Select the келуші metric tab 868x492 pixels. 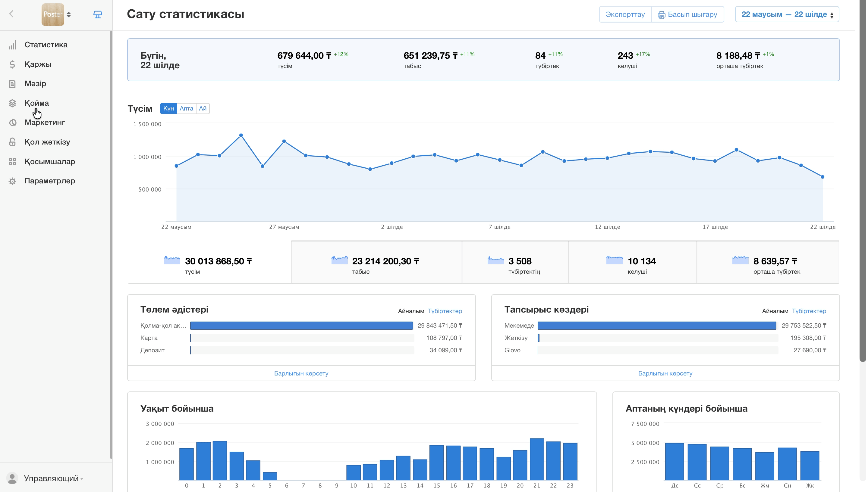pos(632,262)
